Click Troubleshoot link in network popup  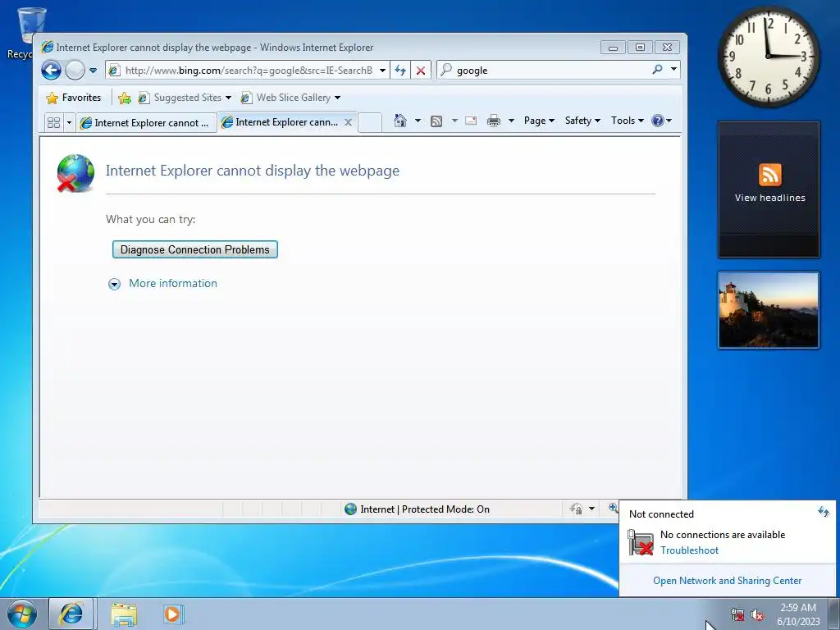[689, 550]
